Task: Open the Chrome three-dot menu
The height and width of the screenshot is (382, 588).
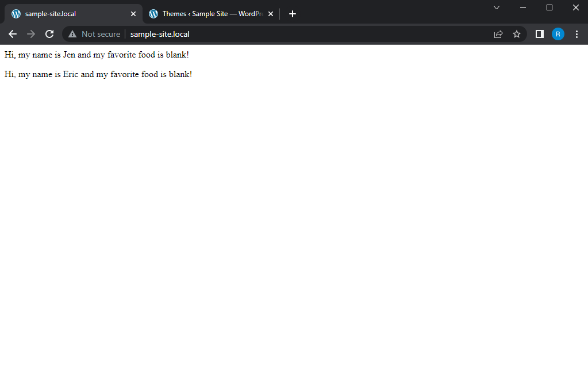Action: [577, 34]
